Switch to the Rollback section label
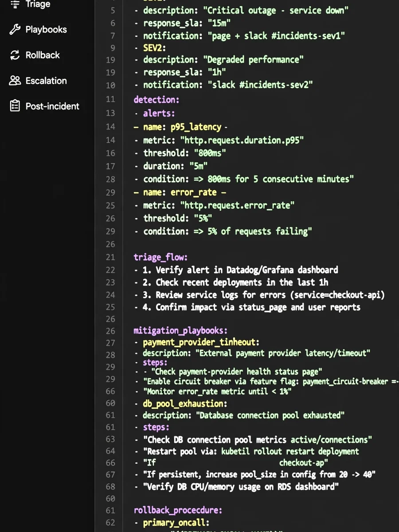 tap(43, 55)
